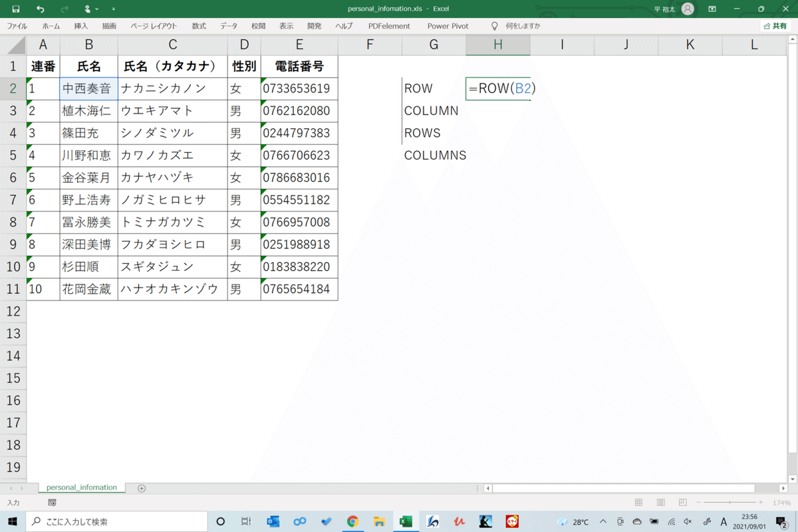Viewport: 798px width, 532px height.
Task: Show hidden system tray icons
Action: tap(603, 522)
